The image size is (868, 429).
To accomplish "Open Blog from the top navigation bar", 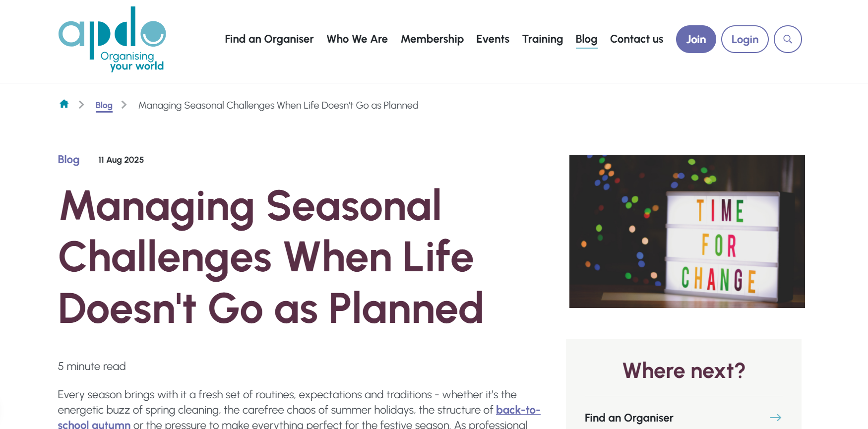I will [586, 39].
